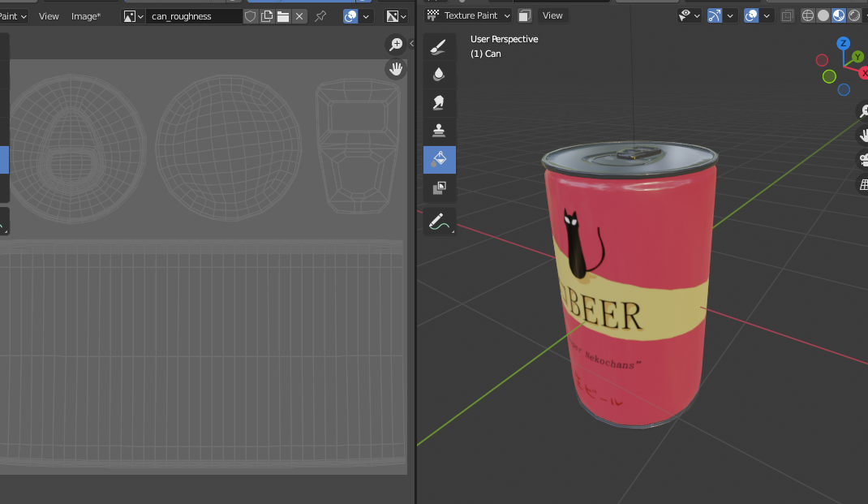Toggle fake user shield for can_roughness
Viewport: 868px width, 504px height.
coord(251,16)
